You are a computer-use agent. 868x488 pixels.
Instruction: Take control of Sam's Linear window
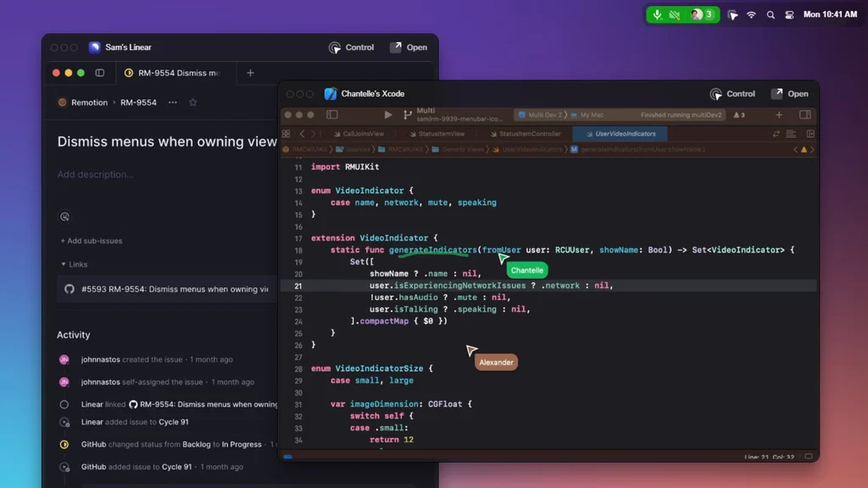tap(351, 47)
